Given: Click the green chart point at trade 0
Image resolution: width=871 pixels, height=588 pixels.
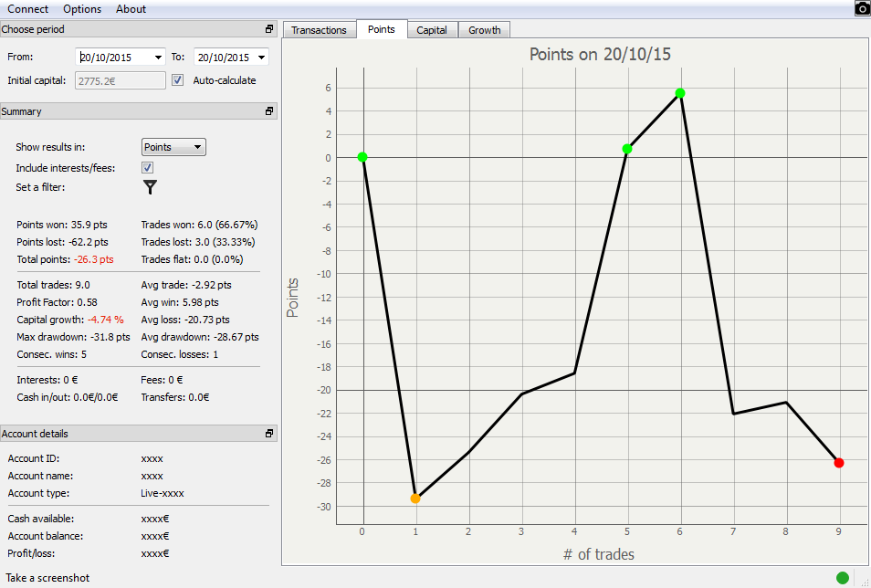Looking at the screenshot, I should point(362,157).
